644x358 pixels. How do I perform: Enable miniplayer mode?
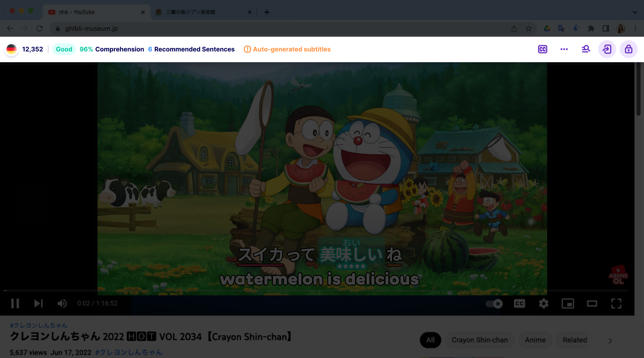coord(567,304)
